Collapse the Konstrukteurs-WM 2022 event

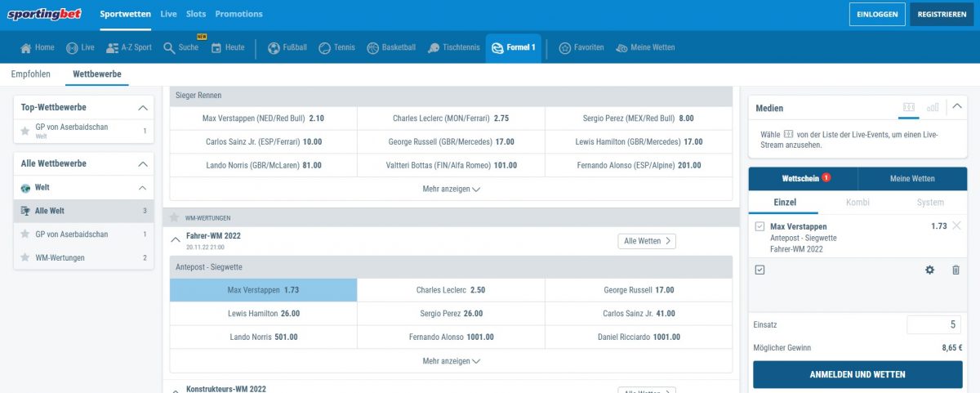176,390
